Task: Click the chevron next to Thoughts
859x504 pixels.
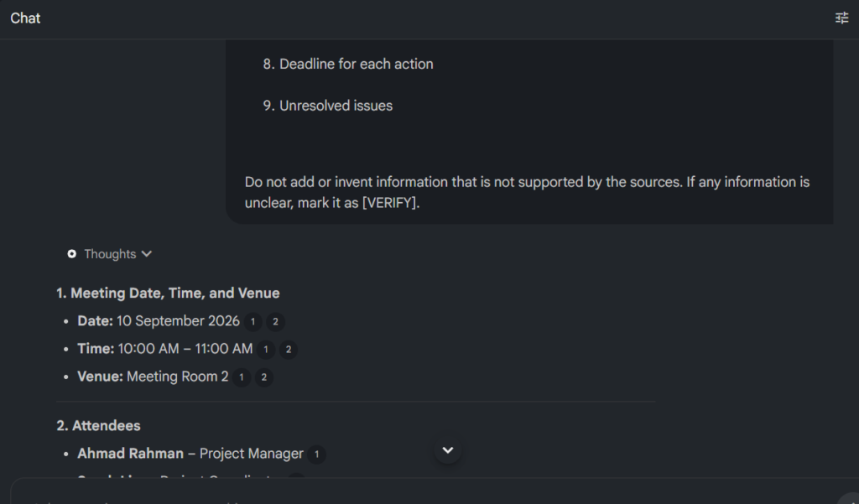Action: pos(146,253)
